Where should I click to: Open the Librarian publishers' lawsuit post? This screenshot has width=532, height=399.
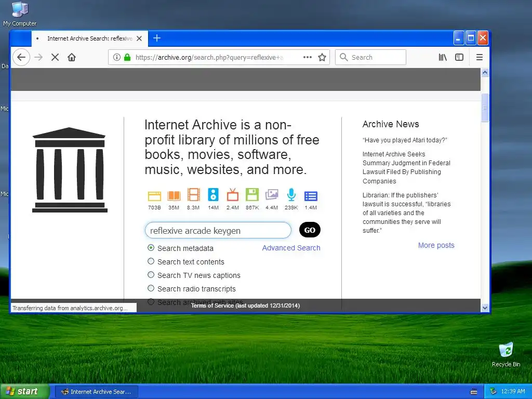[407, 212]
